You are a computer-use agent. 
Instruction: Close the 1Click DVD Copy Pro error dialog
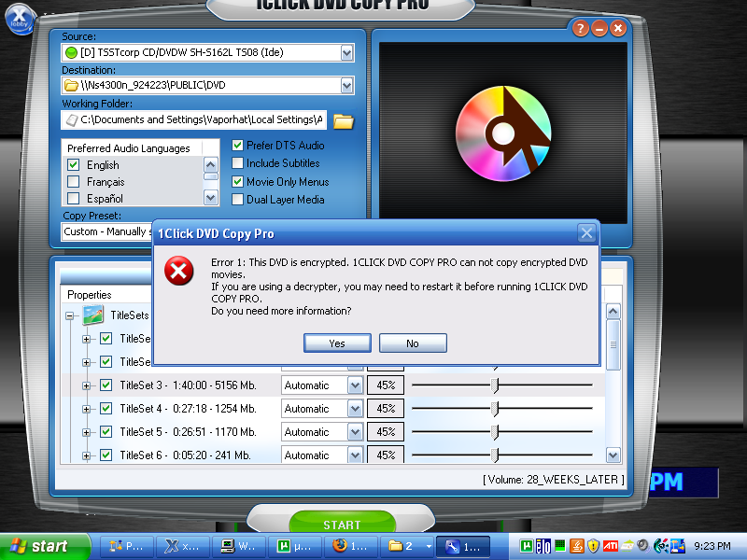587,233
